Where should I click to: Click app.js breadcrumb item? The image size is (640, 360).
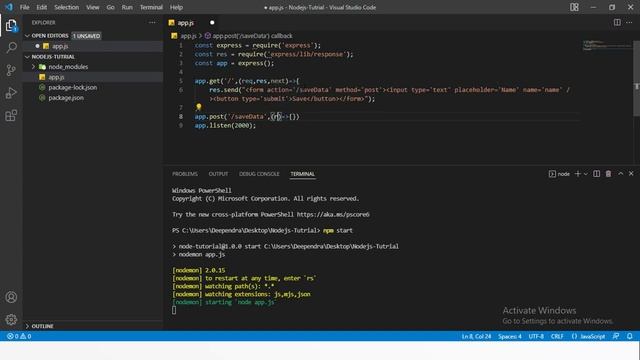188,36
